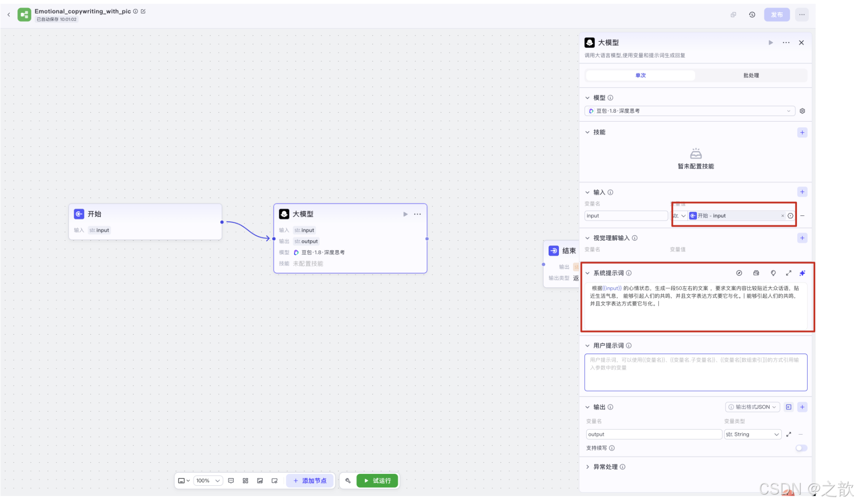Image resolution: width=856 pixels, height=504 pixels.
Task: Open the str. String type dropdown
Action: point(752,435)
